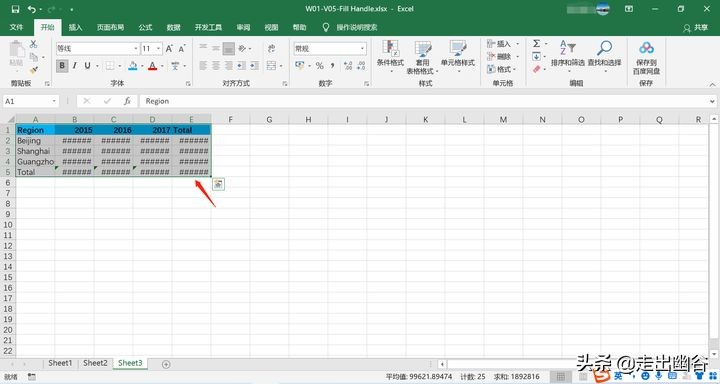Expand the formula bar
The width and height of the screenshot is (720, 384).
pos(712,101)
